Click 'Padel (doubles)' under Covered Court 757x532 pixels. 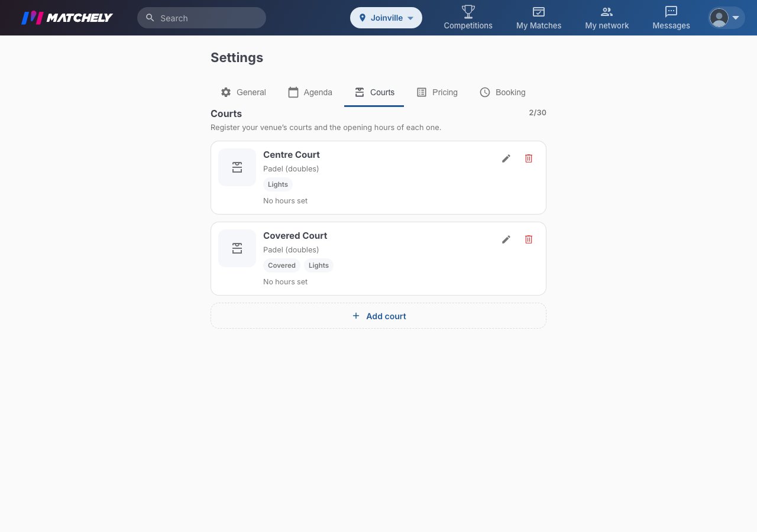(291, 250)
